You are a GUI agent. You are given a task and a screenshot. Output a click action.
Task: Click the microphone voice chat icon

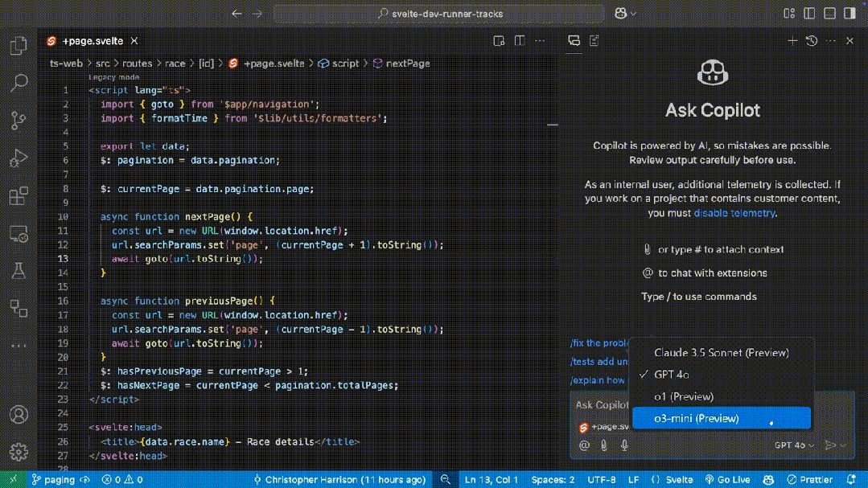coord(624,445)
